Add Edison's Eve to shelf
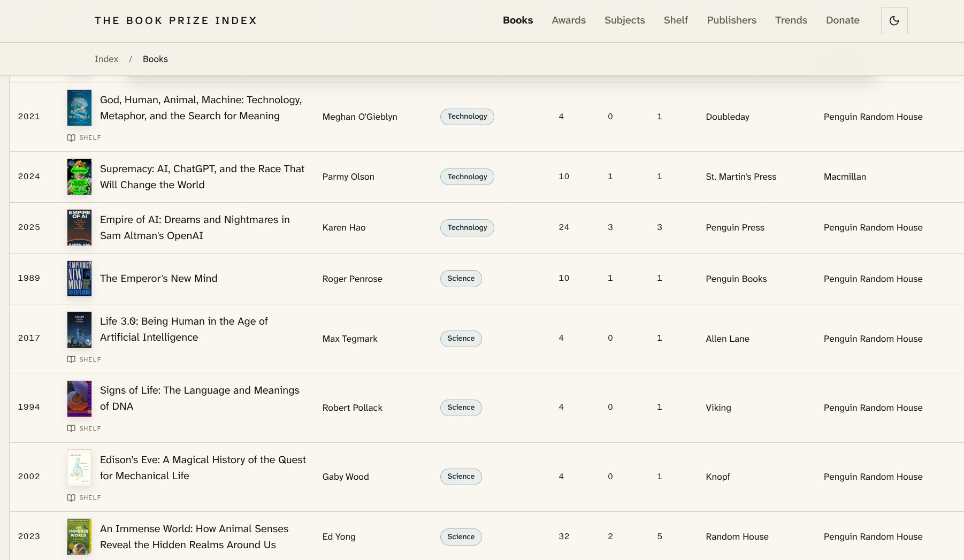Screen dimensions: 964x560 pyautogui.click(x=84, y=497)
